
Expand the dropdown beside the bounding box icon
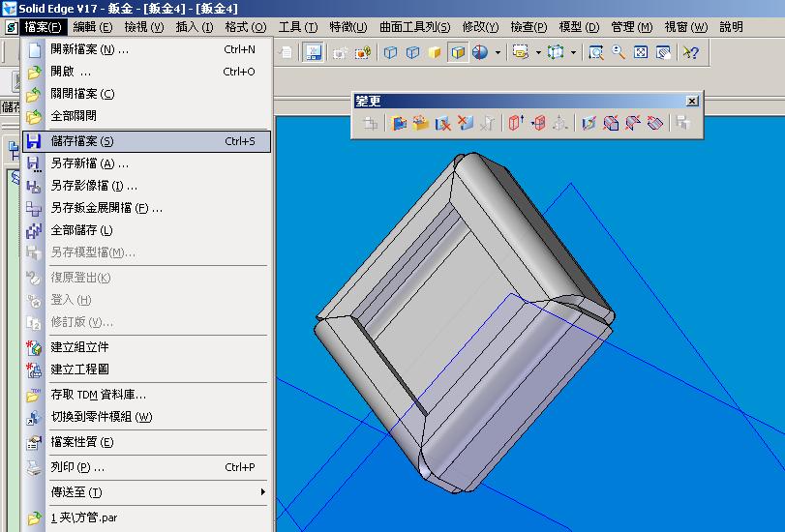(x=573, y=52)
